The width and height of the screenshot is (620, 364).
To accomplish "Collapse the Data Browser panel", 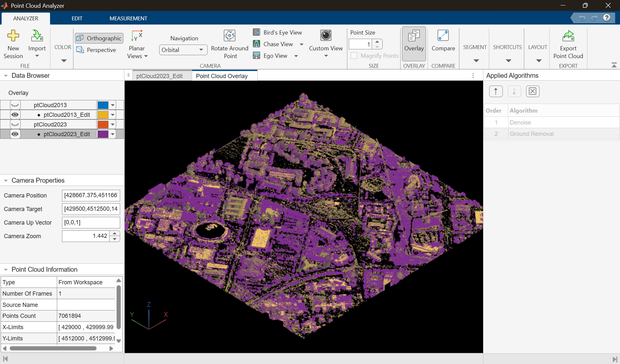I will [6, 76].
